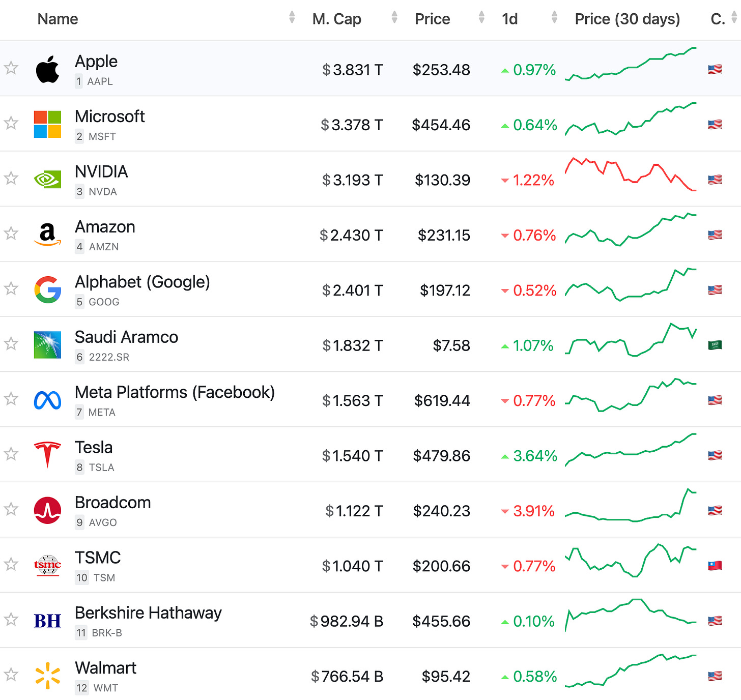Click the Berkshire Hathaway BH logo
Image resolution: width=741 pixels, height=700 pixels.
coord(47,621)
